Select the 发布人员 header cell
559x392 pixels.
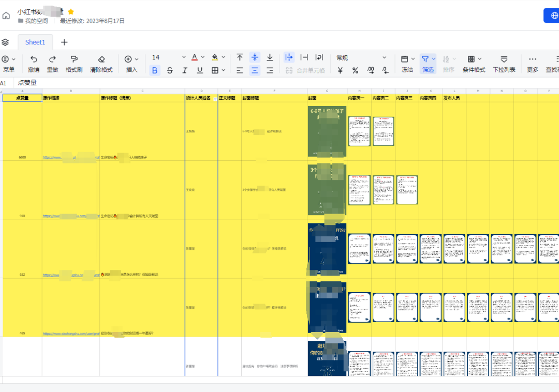click(x=454, y=98)
